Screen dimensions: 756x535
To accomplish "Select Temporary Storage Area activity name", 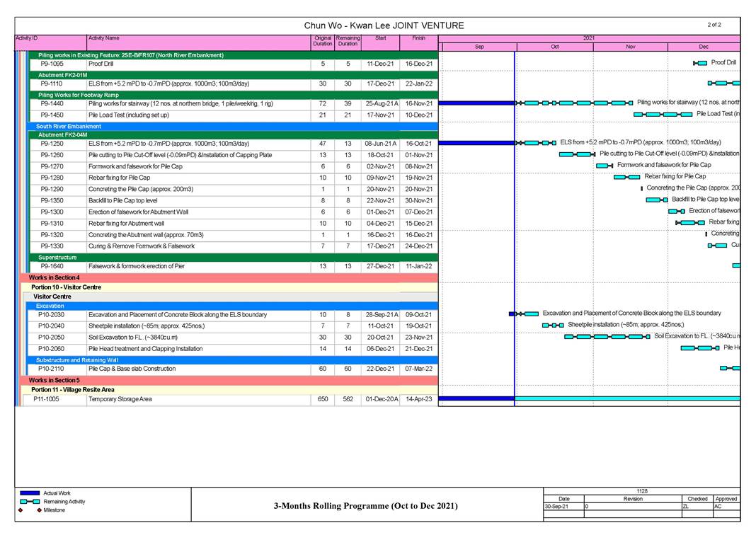I will [x=120, y=399].
